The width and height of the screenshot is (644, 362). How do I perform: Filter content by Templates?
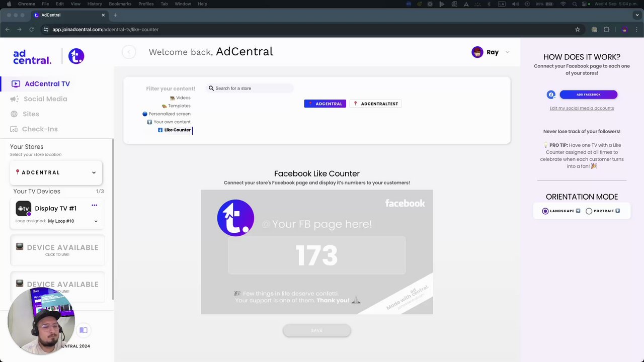176,106
